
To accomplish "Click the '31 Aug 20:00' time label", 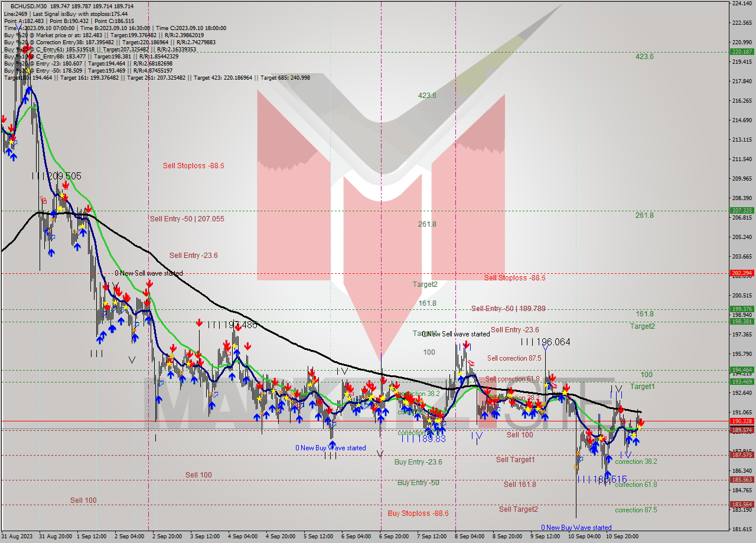I will point(56,537).
